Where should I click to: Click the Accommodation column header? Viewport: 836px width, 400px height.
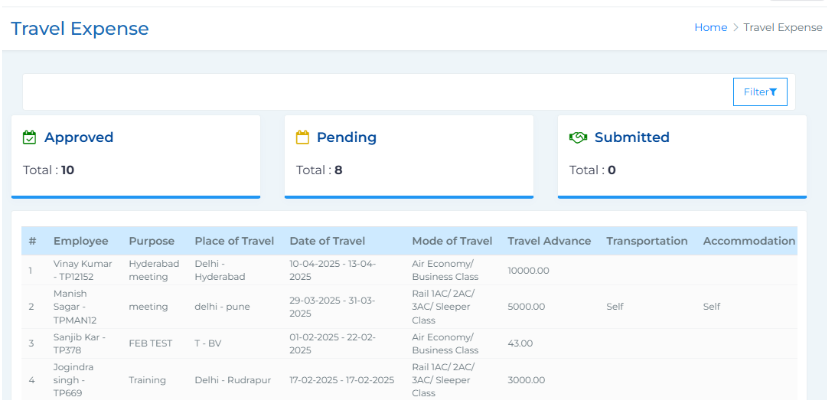pyautogui.click(x=749, y=241)
